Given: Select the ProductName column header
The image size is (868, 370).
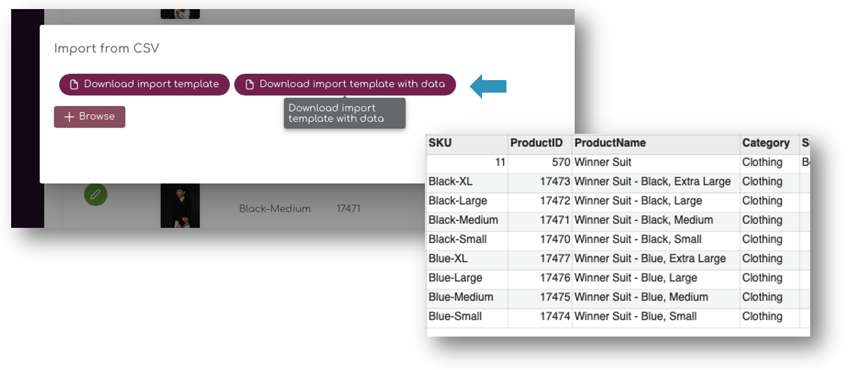Looking at the screenshot, I should pos(610,143).
